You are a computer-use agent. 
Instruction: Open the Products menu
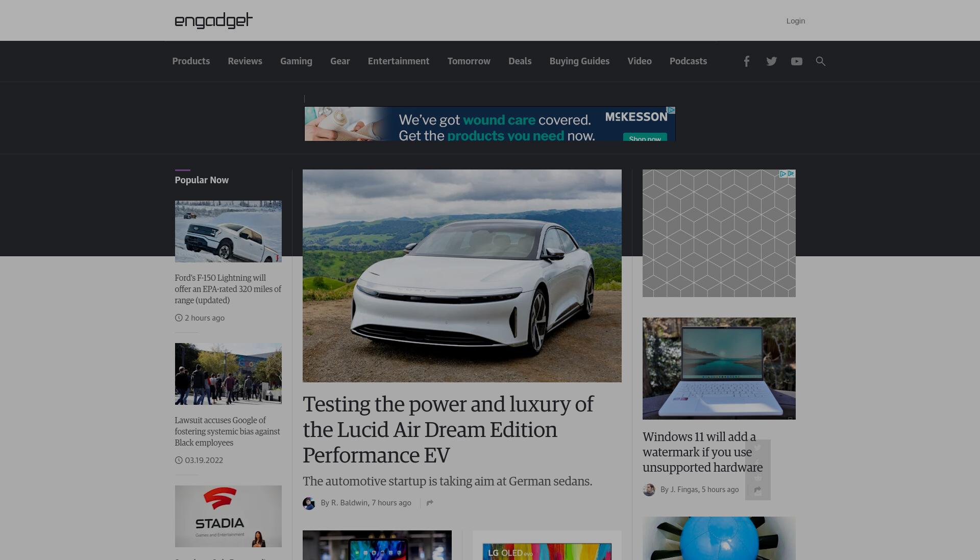point(191,61)
